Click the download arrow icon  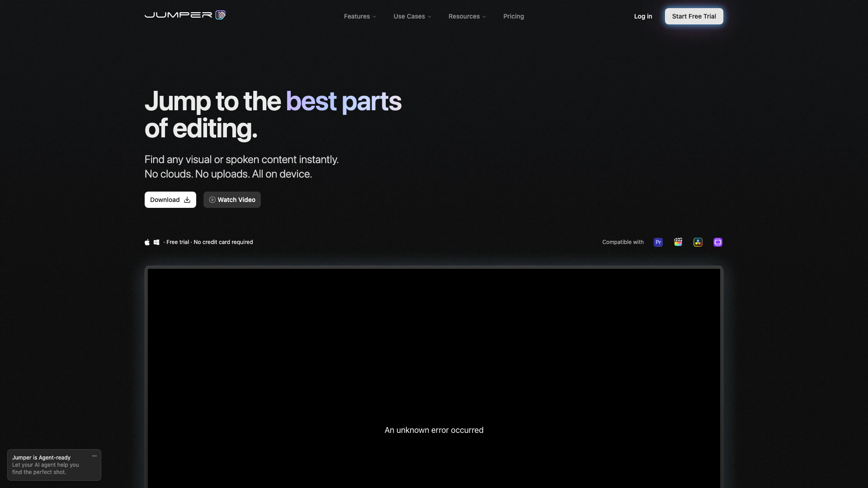pyautogui.click(x=187, y=200)
